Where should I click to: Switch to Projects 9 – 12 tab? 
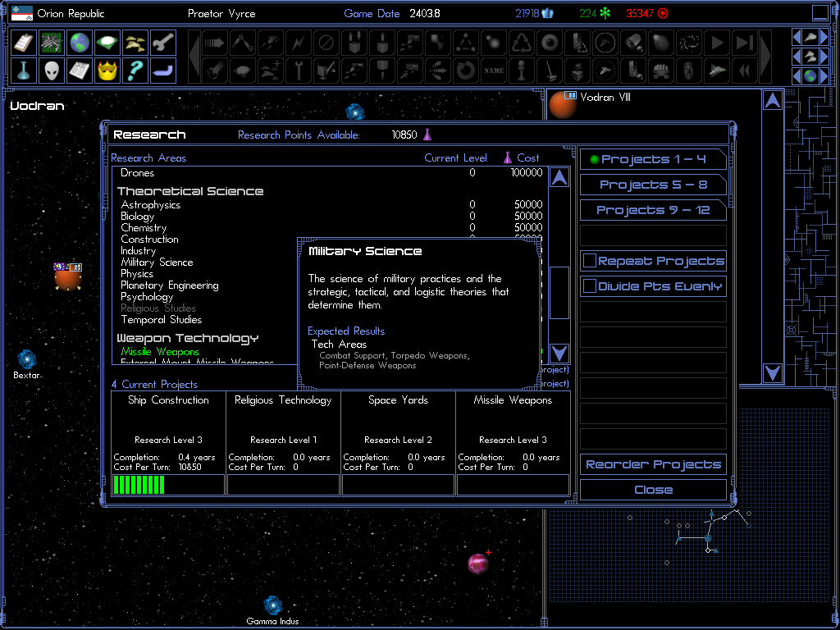click(x=652, y=210)
